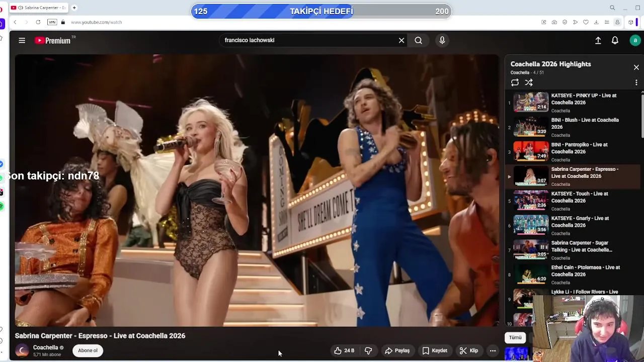Play BINI - Blush playlist item

pyautogui.click(x=574, y=127)
